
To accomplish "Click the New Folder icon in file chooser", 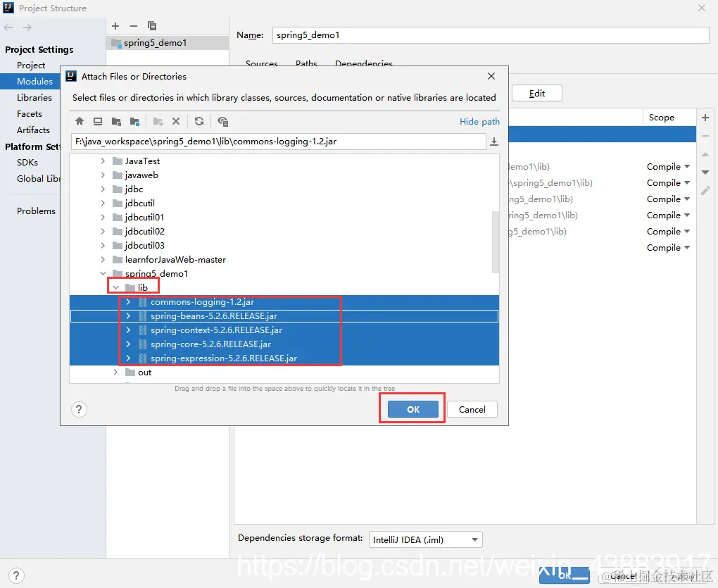I will (x=158, y=121).
